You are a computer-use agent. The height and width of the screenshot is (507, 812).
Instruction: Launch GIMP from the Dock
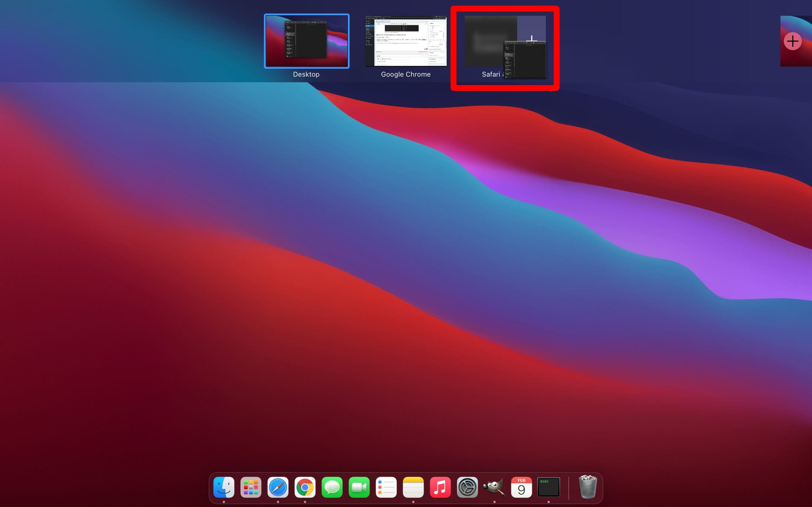(494, 487)
